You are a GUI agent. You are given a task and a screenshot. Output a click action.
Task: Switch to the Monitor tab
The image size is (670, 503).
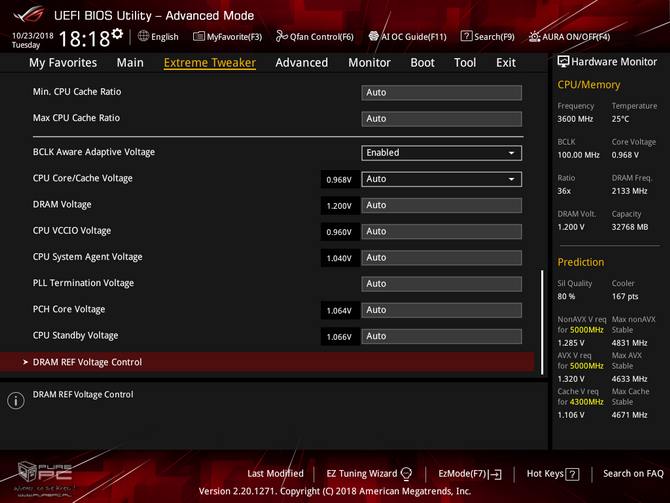point(369,63)
